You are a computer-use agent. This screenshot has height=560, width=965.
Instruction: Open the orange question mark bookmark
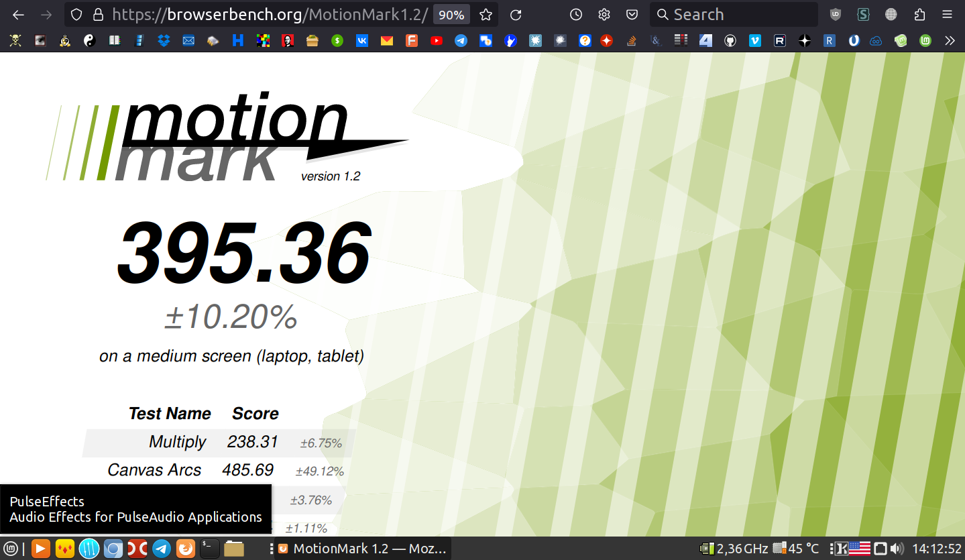[585, 41]
